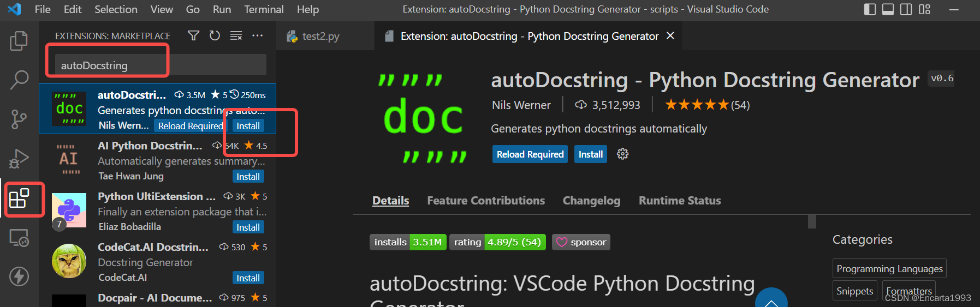Viewport: 980px width, 307px height.
Task: Select the CodeCat.AI cat icon
Action: pos(69,261)
